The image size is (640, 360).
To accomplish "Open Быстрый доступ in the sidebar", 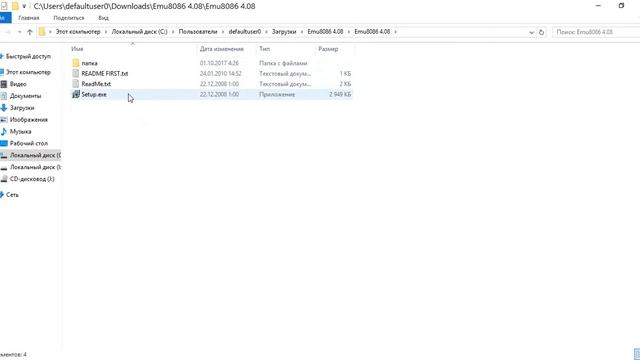I will point(28,56).
